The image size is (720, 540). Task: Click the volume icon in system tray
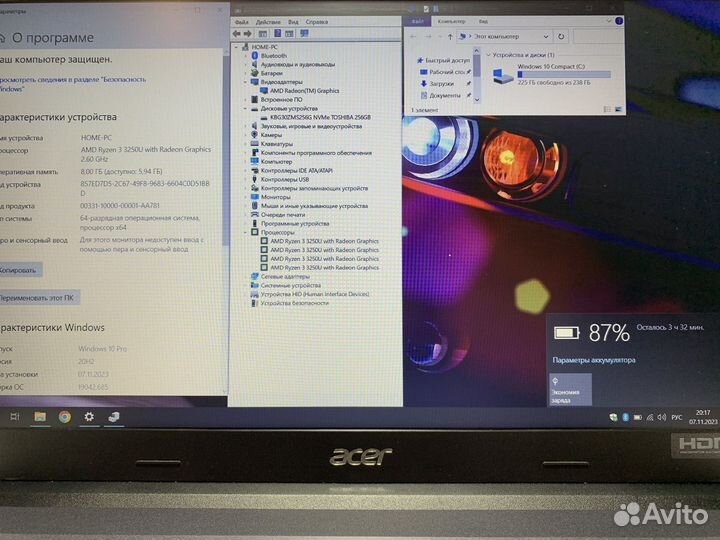point(661,417)
